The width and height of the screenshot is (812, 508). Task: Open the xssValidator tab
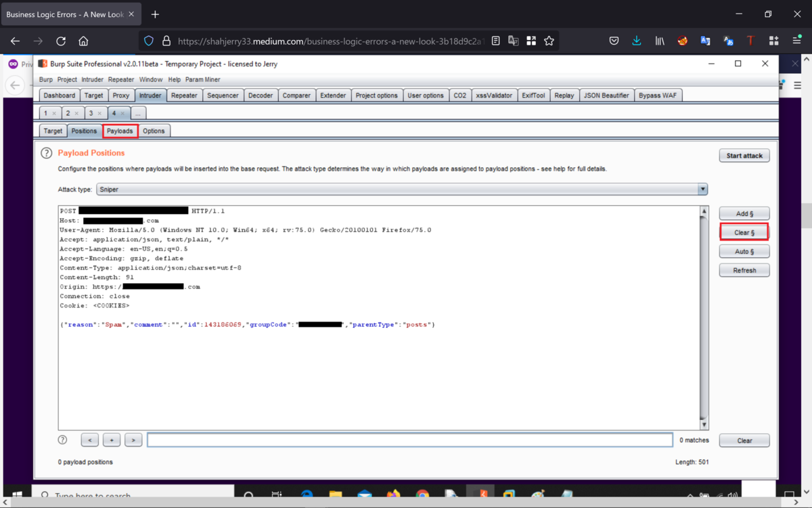(494, 96)
